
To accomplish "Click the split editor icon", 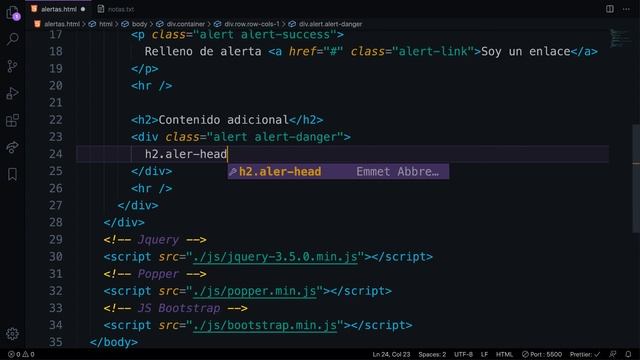I will coord(609,9).
